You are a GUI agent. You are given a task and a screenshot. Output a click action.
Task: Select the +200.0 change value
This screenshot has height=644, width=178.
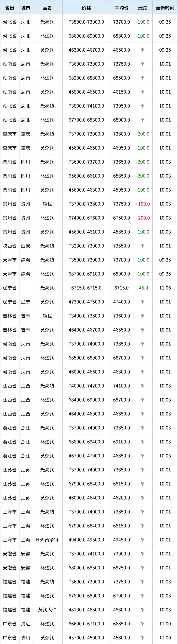143,218
